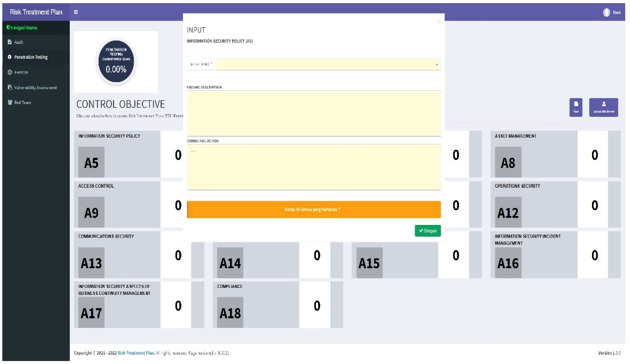The width and height of the screenshot is (630, 364).
Task: Go to Vulnerability Assessment sidebar item
Action: [35, 87]
